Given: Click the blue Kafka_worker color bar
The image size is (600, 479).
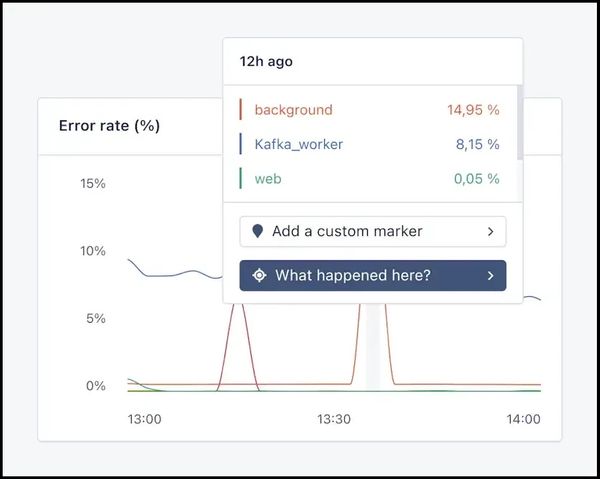Looking at the screenshot, I should click(x=241, y=144).
